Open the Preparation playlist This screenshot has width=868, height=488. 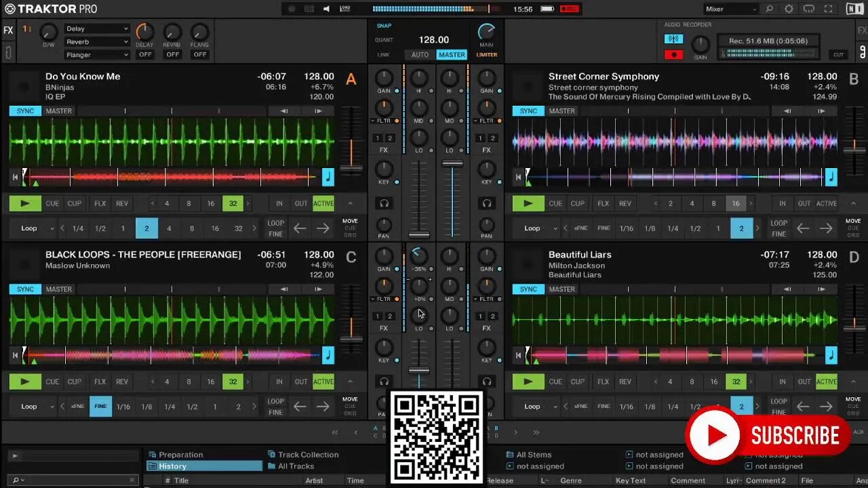176,455
